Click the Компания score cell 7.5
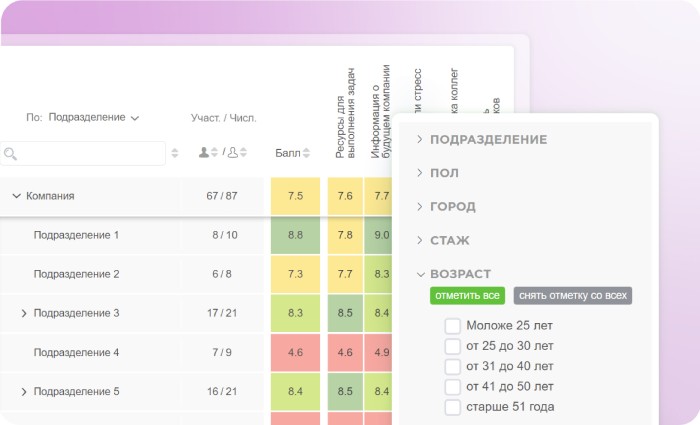Viewport: 700px width, 425px height. [x=296, y=196]
